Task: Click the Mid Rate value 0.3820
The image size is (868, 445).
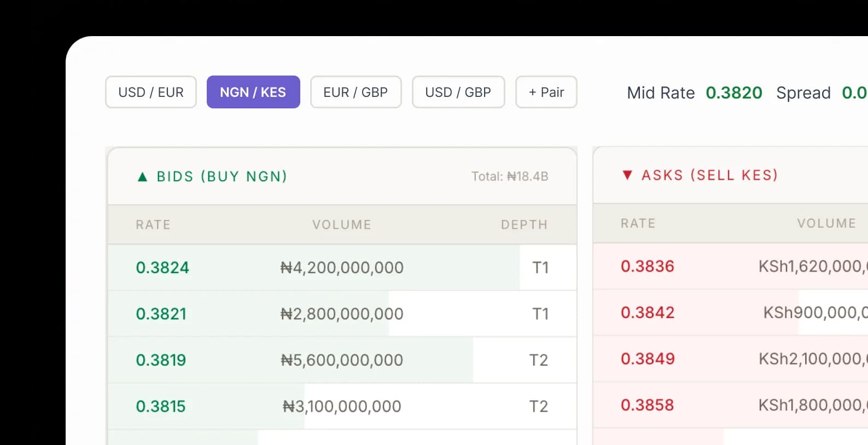Action: click(734, 93)
